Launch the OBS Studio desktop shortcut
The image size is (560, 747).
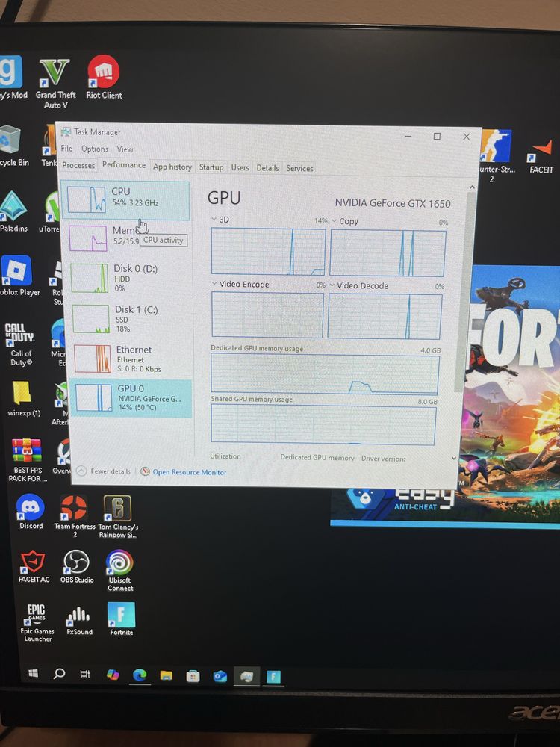coord(77,566)
